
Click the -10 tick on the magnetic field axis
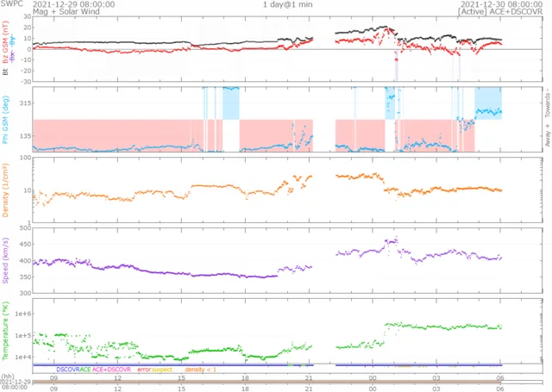pos(26,59)
